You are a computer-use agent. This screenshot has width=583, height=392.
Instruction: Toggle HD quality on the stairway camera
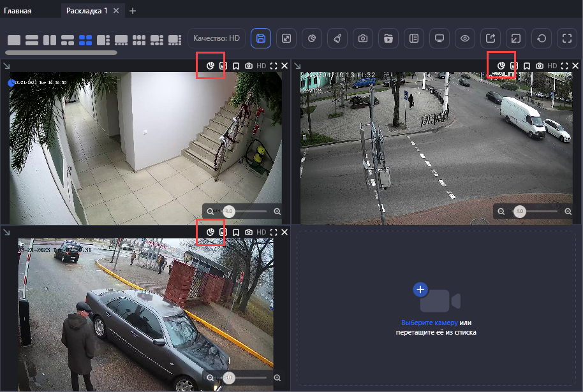(x=261, y=66)
